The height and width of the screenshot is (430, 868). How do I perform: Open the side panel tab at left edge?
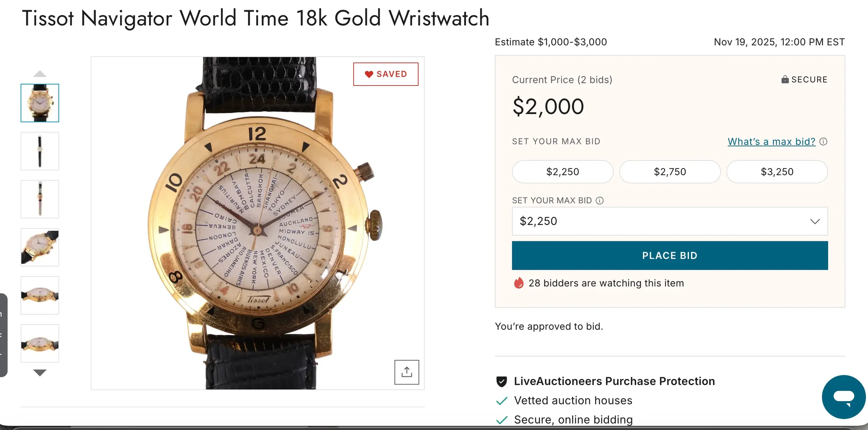[x=3, y=335]
